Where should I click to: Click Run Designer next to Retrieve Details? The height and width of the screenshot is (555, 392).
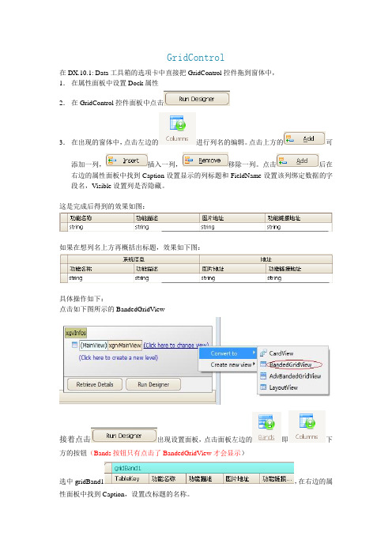pos(153,384)
